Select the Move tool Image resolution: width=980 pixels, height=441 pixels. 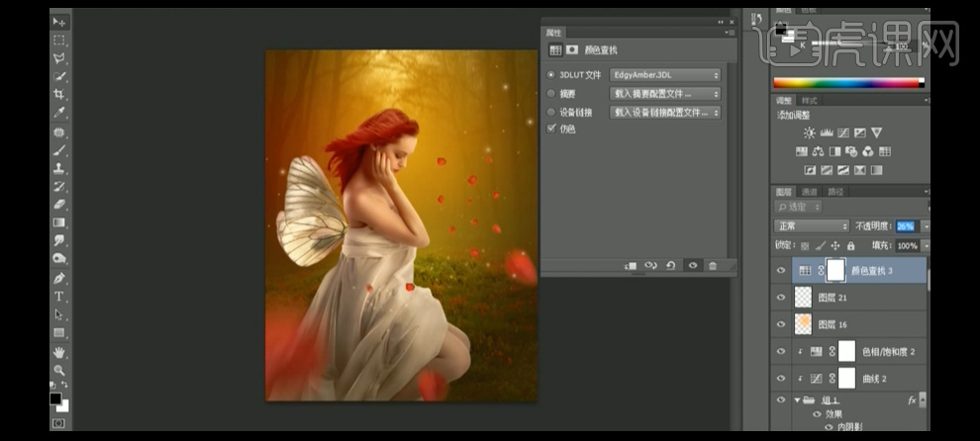[x=59, y=22]
